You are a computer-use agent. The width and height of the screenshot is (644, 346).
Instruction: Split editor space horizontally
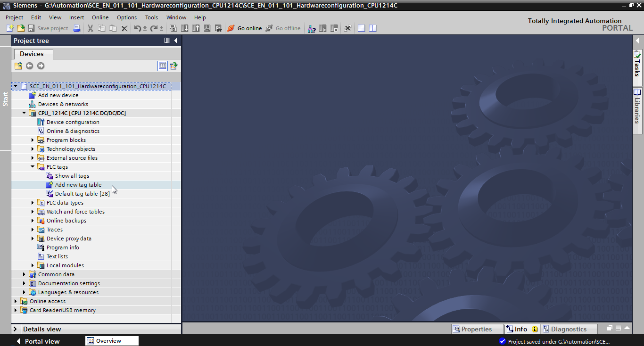[362, 28]
